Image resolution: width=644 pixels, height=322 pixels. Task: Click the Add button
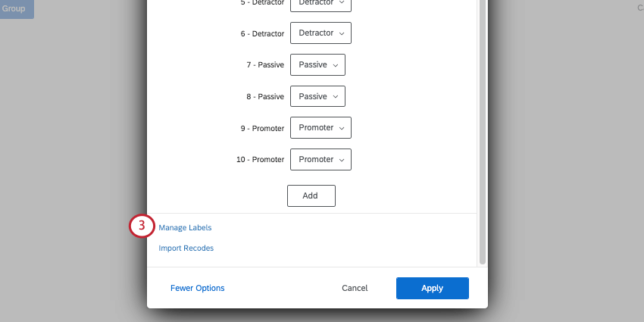(311, 195)
